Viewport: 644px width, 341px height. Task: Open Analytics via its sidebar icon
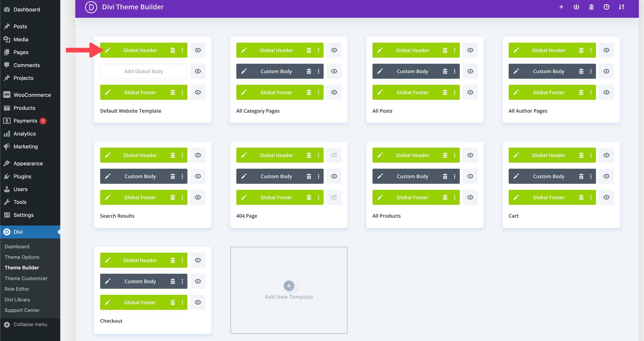[x=7, y=133]
